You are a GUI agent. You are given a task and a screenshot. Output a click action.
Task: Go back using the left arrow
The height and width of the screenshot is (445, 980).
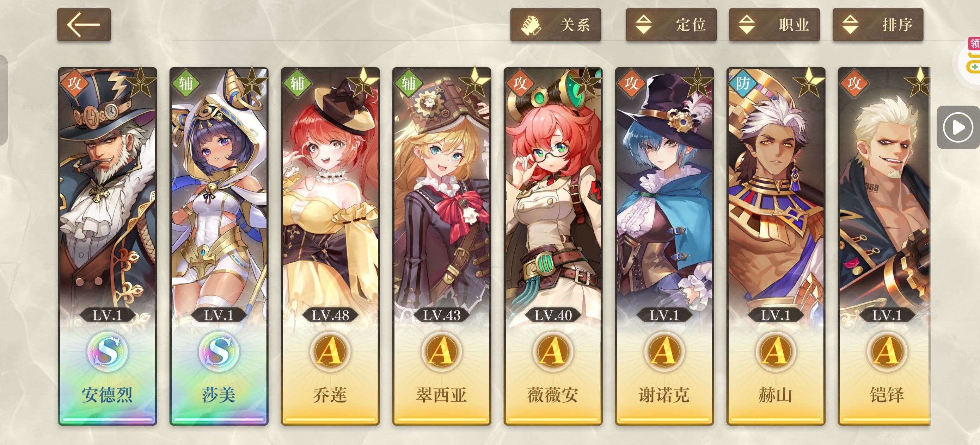pos(84,25)
